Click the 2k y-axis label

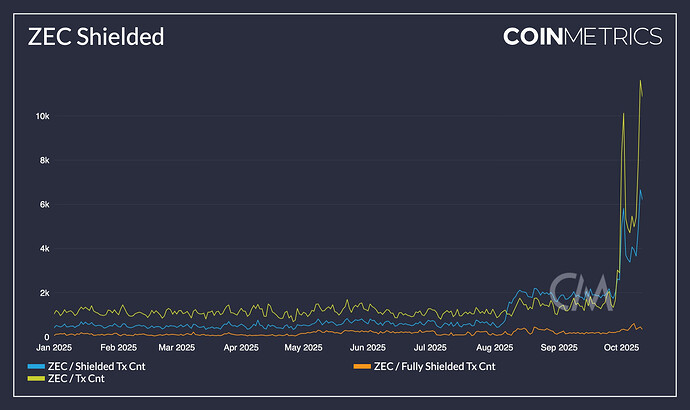pyautogui.click(x=44, y=293)
